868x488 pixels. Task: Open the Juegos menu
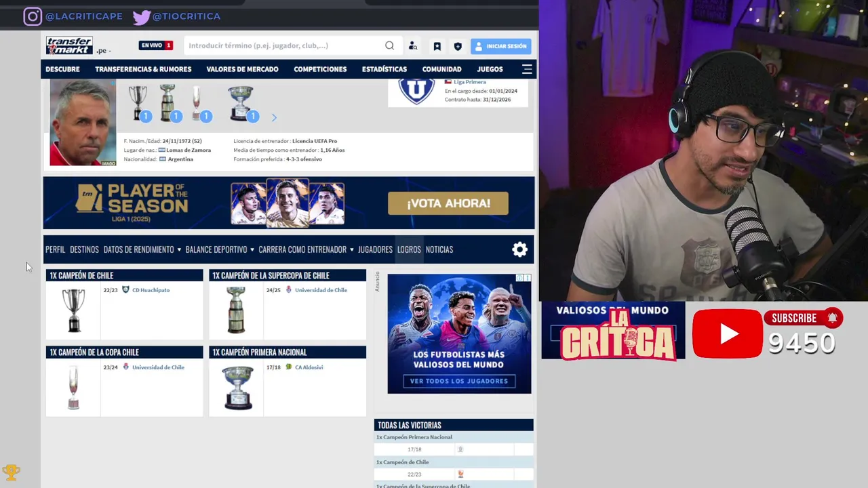click(x=490, y=69)
